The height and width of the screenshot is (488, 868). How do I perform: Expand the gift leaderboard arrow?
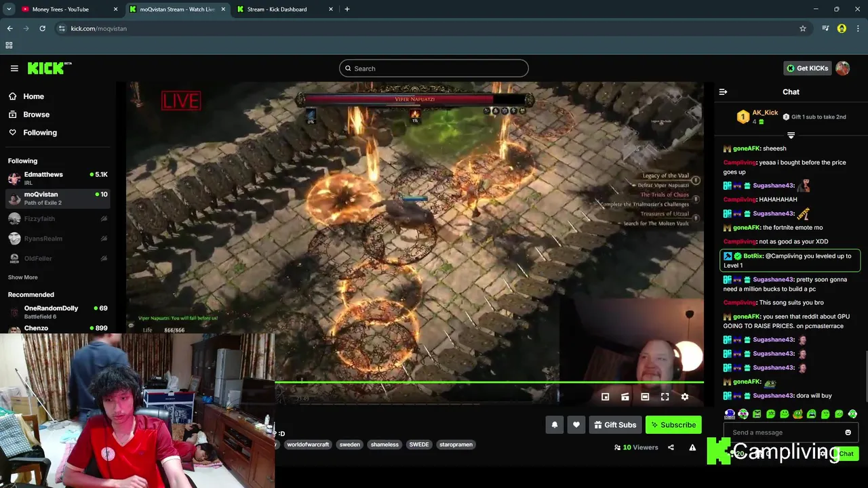(791, 136)
